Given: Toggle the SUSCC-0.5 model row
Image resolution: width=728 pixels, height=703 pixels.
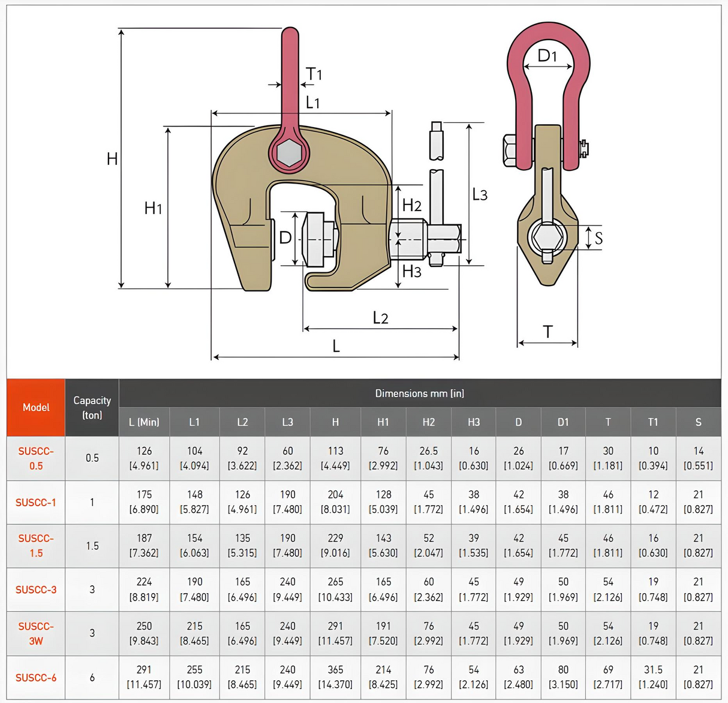Looking at the screenshot, I should pos(35,458).
